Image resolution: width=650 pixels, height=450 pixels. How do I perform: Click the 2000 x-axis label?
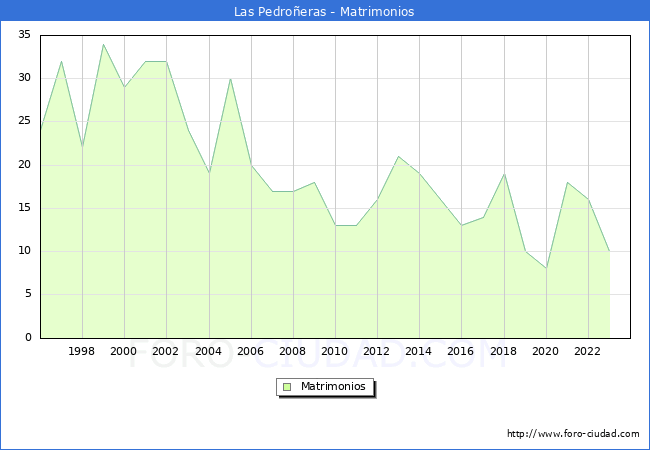click(124, 352)
